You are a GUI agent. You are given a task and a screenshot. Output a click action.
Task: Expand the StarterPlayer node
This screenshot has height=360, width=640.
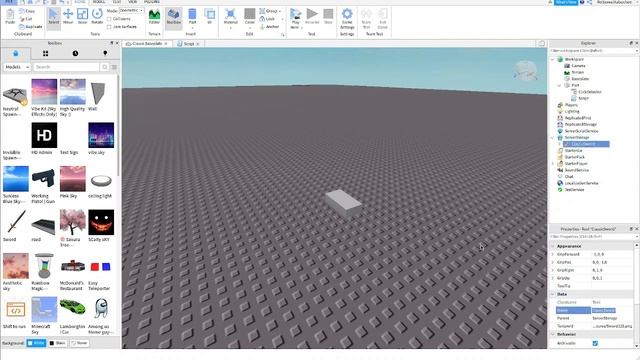pos(553,164)
